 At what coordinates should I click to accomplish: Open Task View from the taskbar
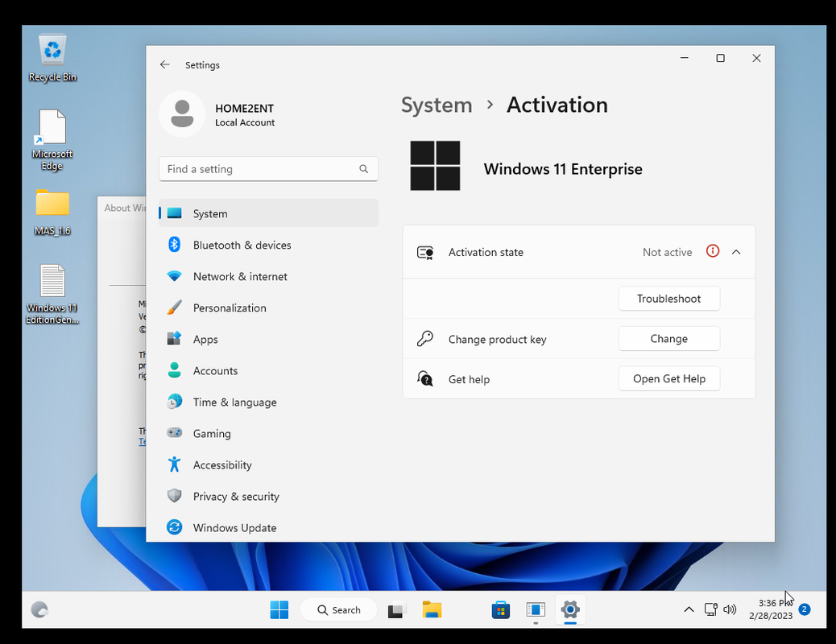[x=397, y=610]
